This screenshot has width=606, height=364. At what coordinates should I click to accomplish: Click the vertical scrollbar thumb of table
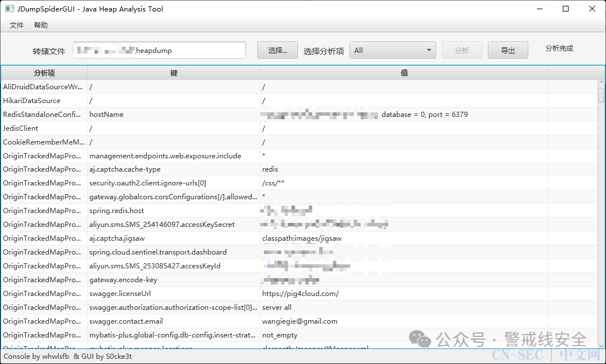tap(601, 95)
